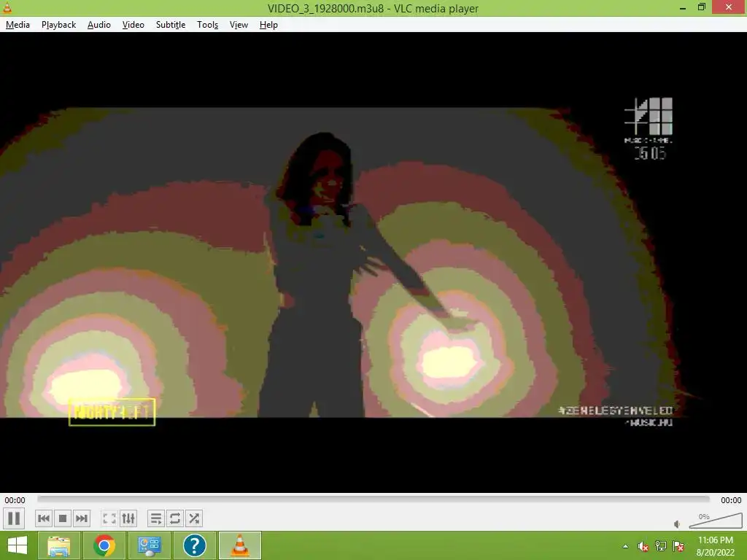747x560 pixels.
Task: Skip to the next media item
Action: (x=82, y=518)
